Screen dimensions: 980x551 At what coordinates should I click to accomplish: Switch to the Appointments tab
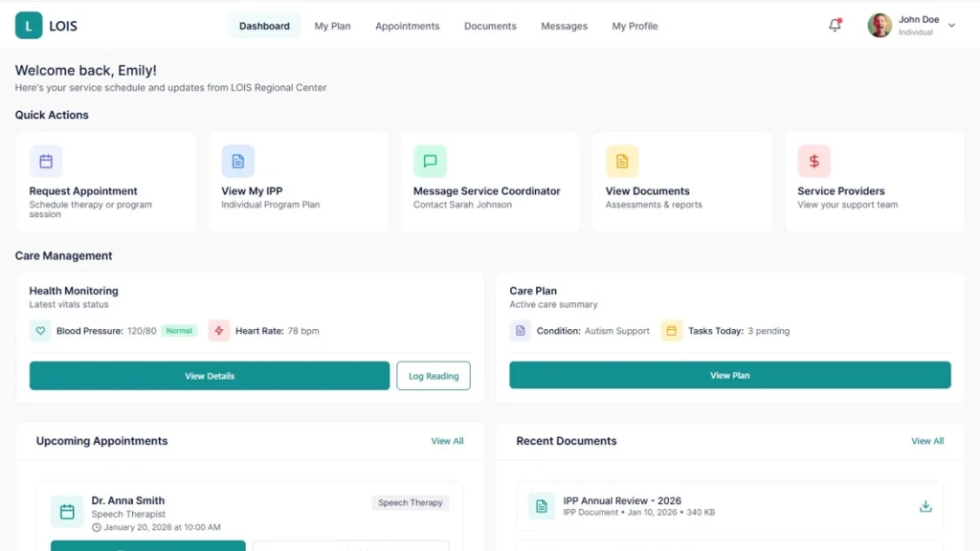coord(408,26)
